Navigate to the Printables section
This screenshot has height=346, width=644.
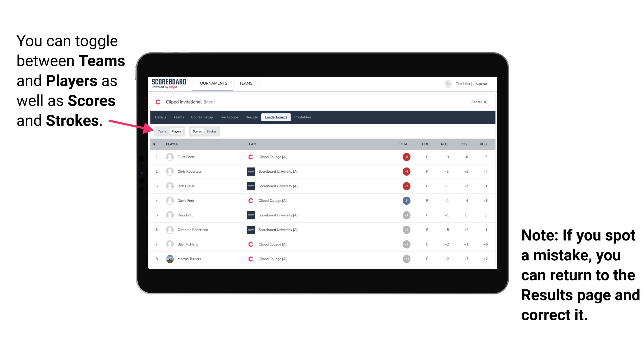(303, 117)
